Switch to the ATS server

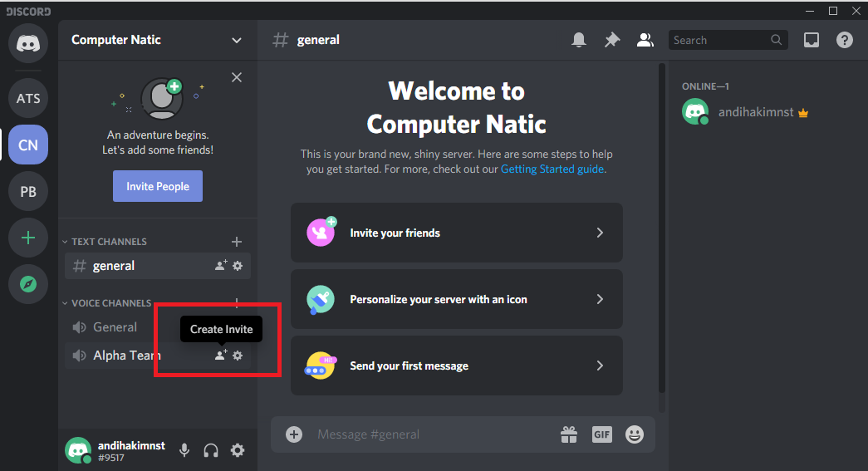(x=28, y=99)
